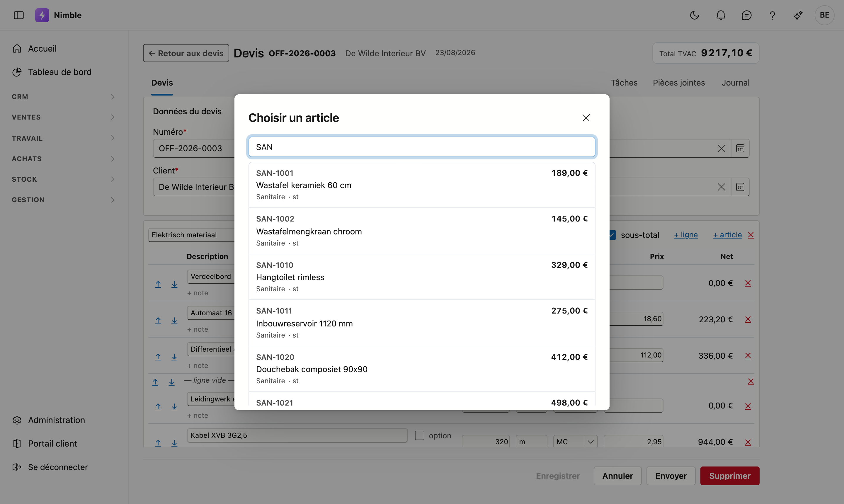Focus the article search field containing SAN
This screenshot has width=844, height=504.
421,147
